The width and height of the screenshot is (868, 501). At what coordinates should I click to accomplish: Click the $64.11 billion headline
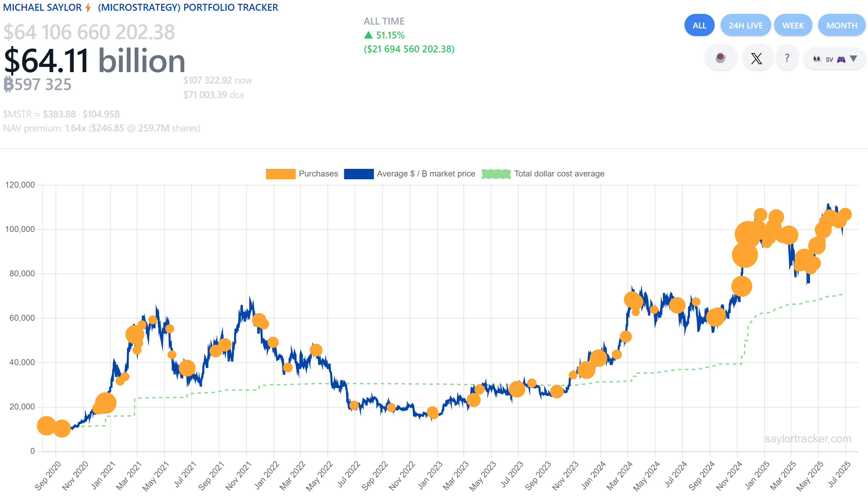tap(94, 61)
